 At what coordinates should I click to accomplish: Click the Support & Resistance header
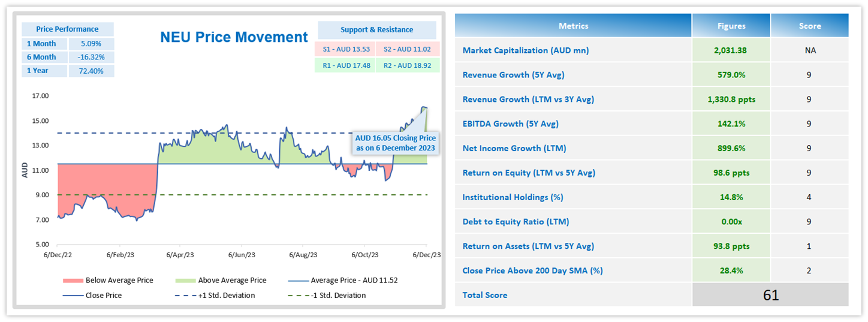pos(376,30)
